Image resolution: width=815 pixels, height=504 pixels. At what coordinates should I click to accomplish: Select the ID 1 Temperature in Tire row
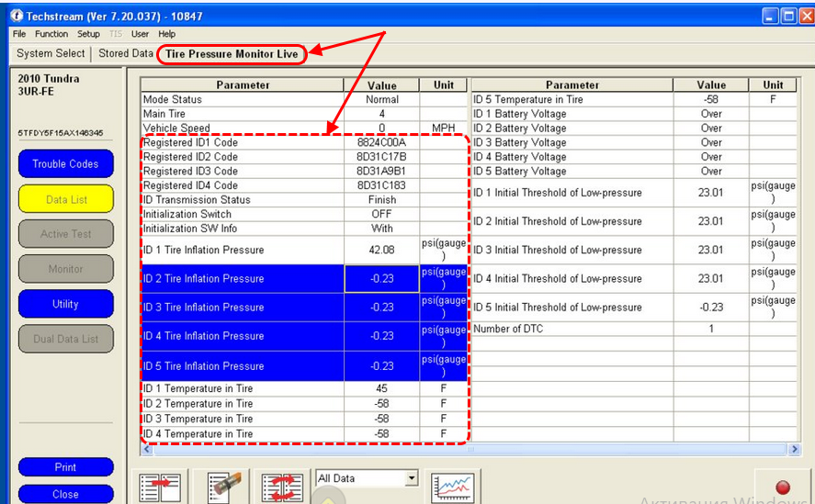click(x=304, y=388)
